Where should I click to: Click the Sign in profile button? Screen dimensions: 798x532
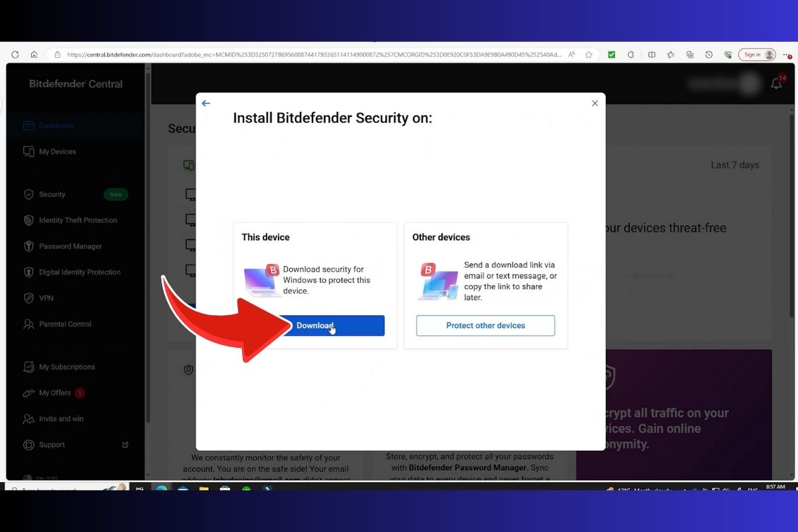tap(757, 55)
